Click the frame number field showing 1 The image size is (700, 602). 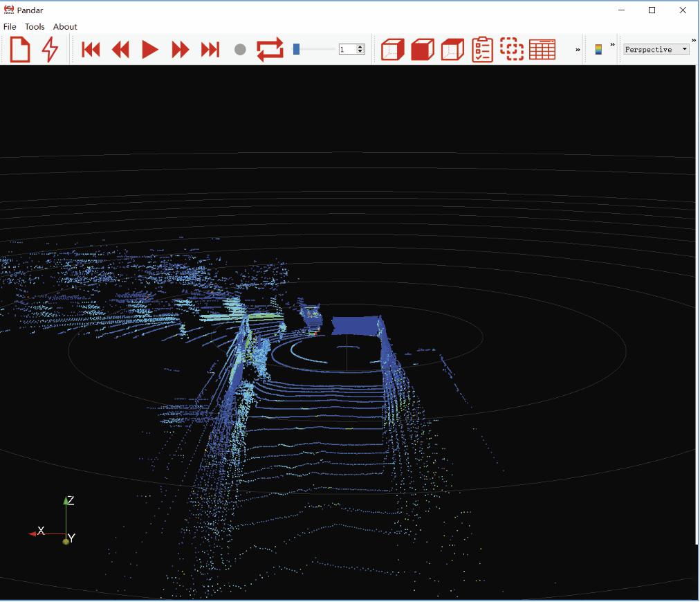click(348, 49)
